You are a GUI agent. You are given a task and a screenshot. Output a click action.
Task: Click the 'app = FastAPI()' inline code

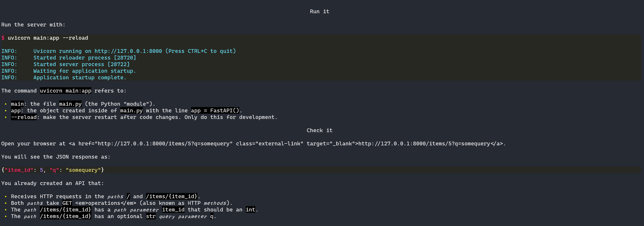[x=215, y=111]
